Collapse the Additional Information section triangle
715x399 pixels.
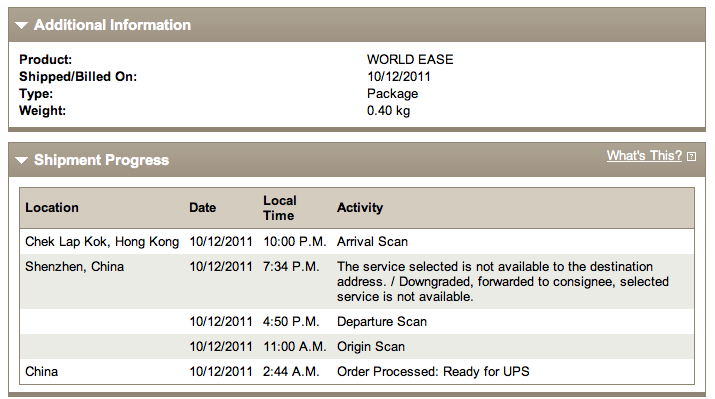[21, 25]
